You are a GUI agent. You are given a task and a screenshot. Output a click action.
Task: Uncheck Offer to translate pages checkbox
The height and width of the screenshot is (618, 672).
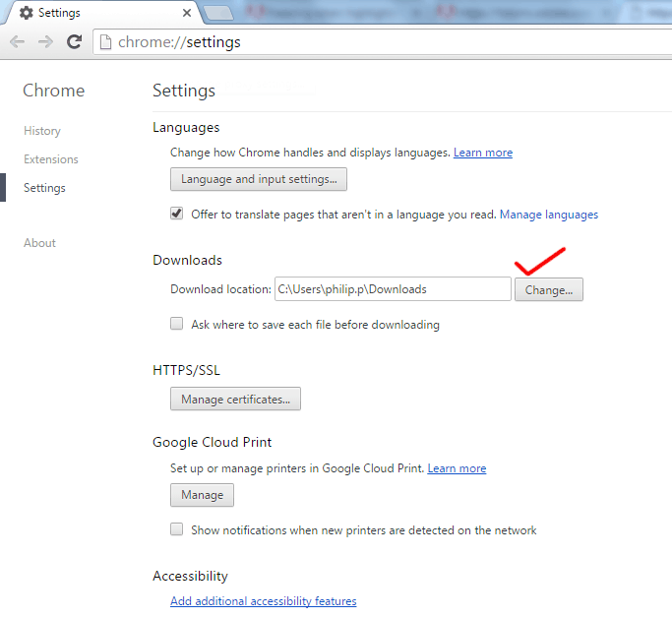(176, 214)
